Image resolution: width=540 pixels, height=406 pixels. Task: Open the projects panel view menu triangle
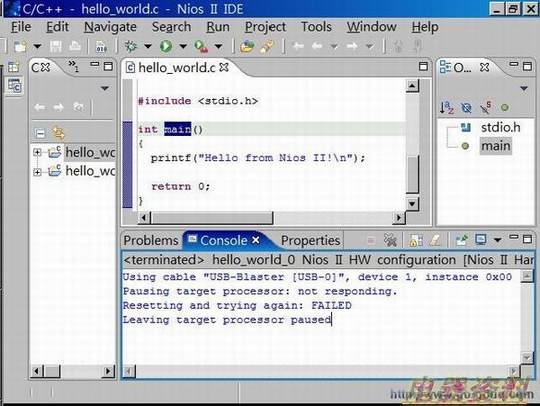click(105, 89)
